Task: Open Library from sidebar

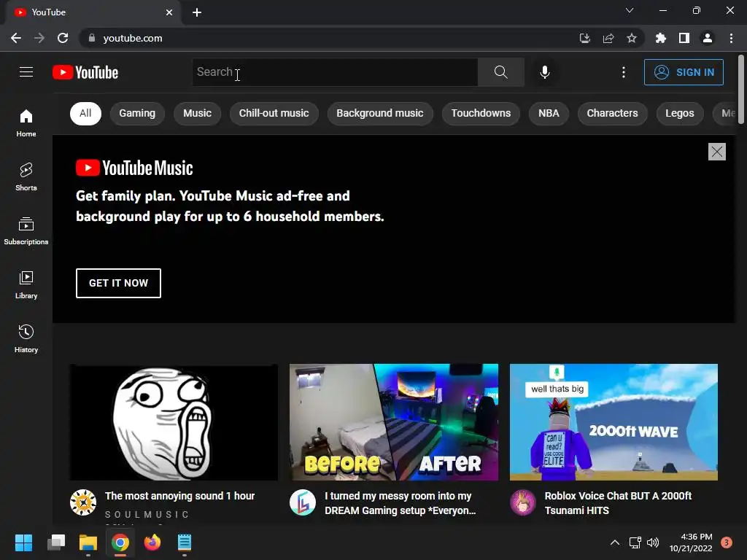Action: (x=26, y=285)
